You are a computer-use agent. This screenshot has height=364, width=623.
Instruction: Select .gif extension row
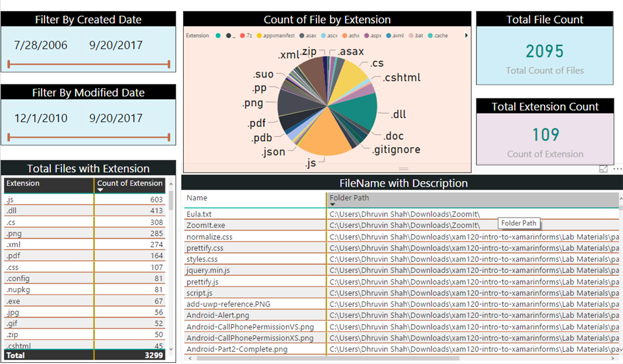tap(85, 323)
